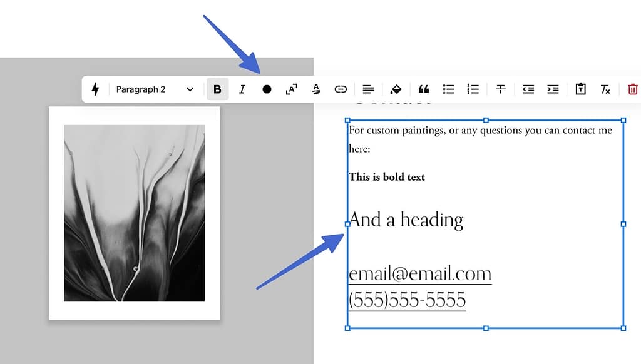Open the text color picker circle
The image size is (641, 364).
click(x=267, y=89)
